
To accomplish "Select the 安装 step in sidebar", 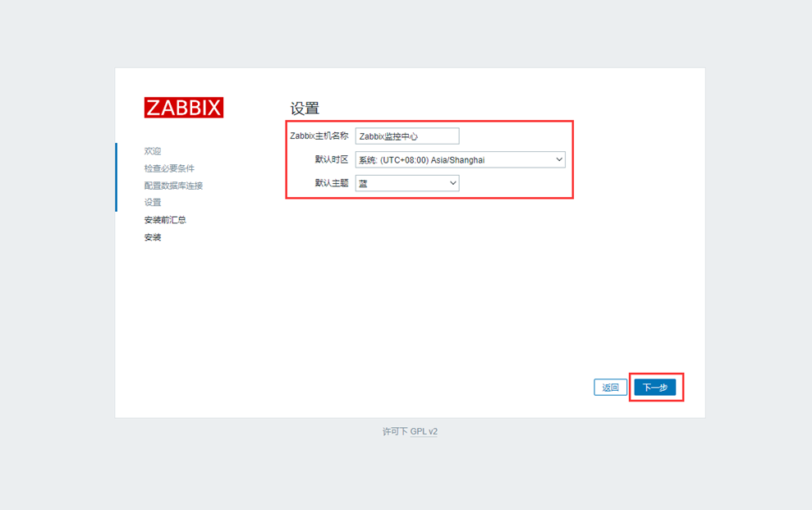I will click(152, 237).
